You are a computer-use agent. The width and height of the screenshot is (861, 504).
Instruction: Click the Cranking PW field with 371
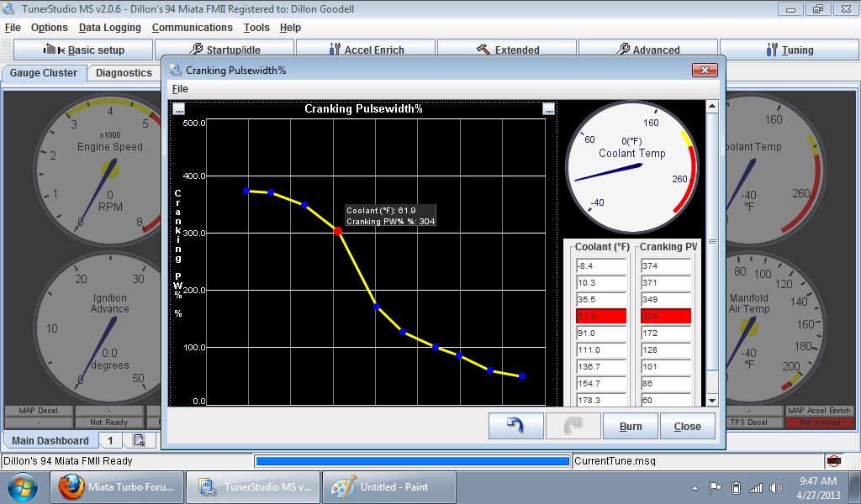(666, 283)
